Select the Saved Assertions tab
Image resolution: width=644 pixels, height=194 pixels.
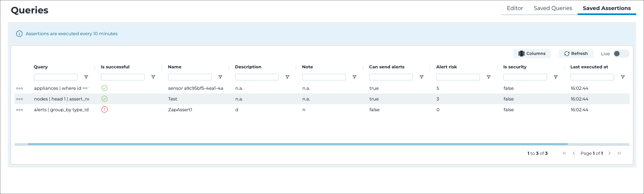coord(607,8)
